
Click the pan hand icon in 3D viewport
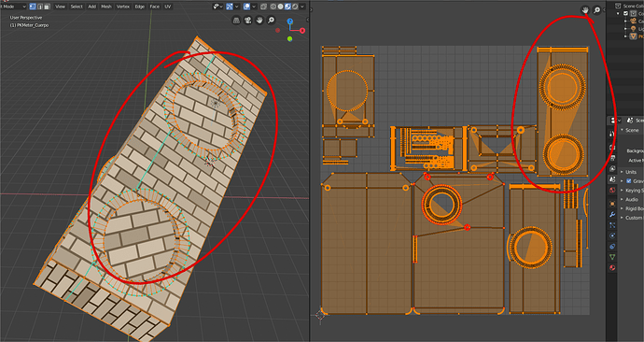pyautogui.click(x=259, y=21)
